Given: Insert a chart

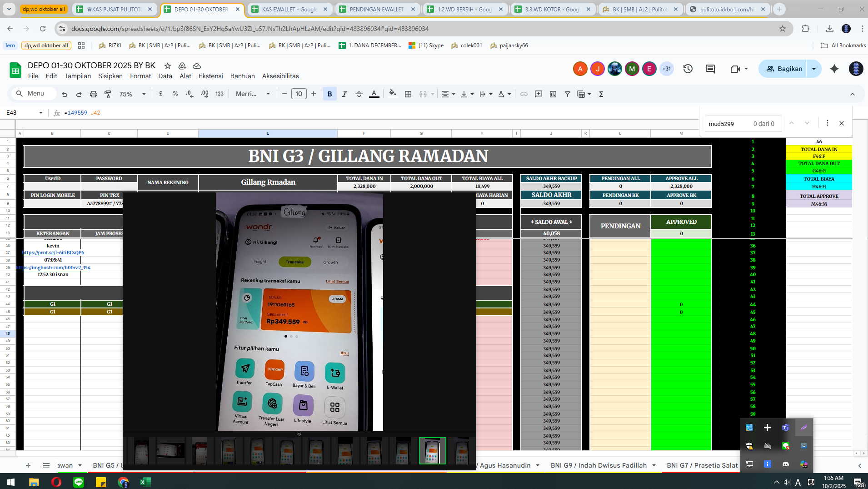Looking at the screenshot, I should coord(553,94).
